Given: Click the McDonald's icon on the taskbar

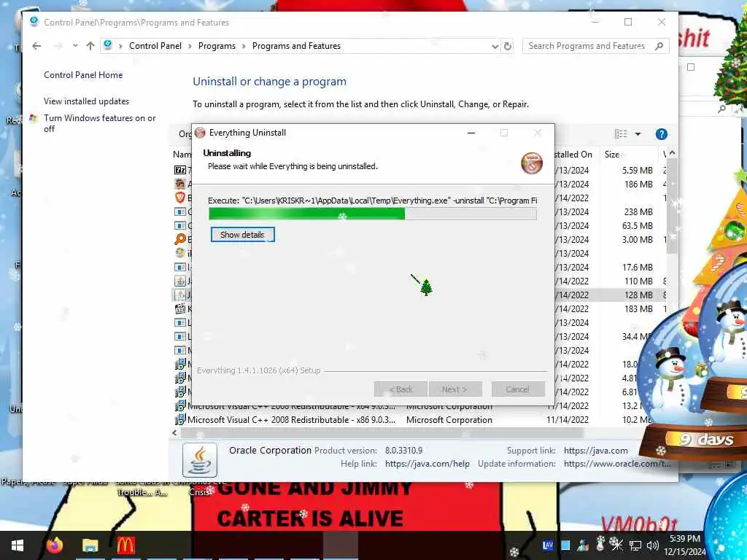Looking at the screenshot, I should pos(125,545).
